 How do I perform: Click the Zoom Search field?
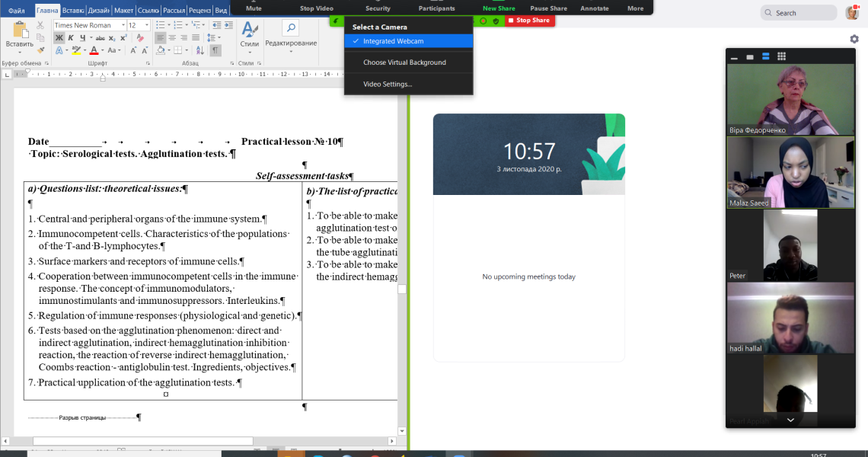coord(798,13)
